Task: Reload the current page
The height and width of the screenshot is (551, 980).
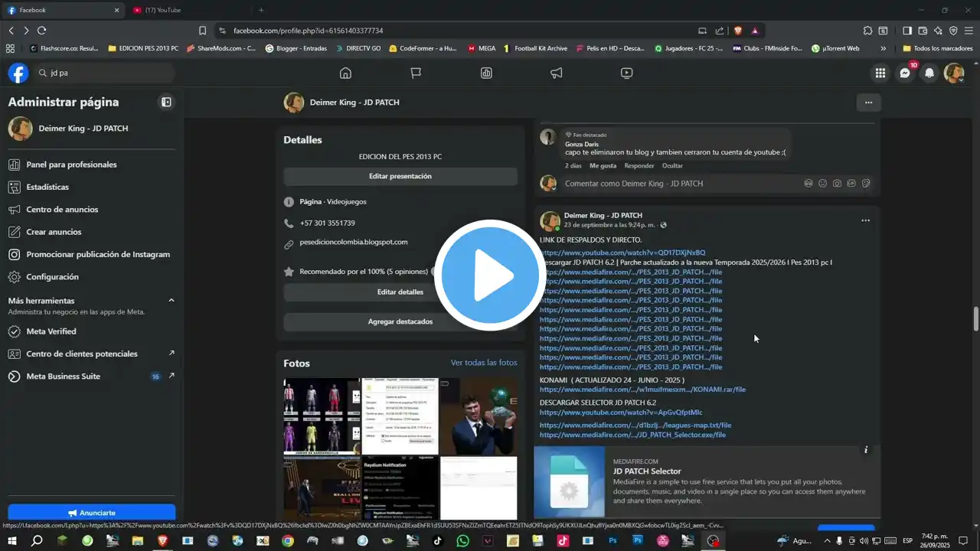Action: point(41,31)
